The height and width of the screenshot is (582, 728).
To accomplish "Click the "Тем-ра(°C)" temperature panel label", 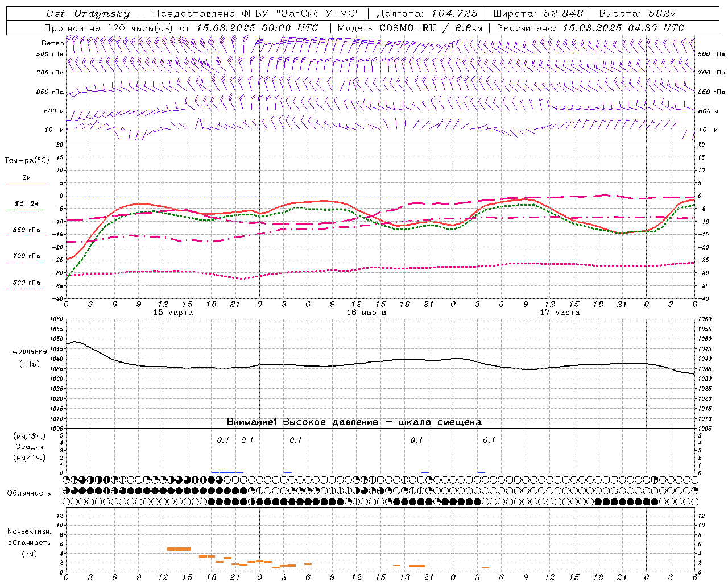I will pyautogui.click(x=27, y=161).
